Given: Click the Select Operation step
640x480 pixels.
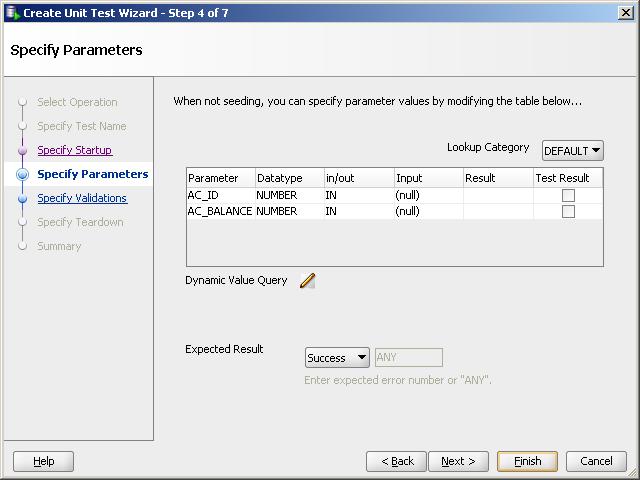Looking at the screenshot, I should click(x=77, y=102).
